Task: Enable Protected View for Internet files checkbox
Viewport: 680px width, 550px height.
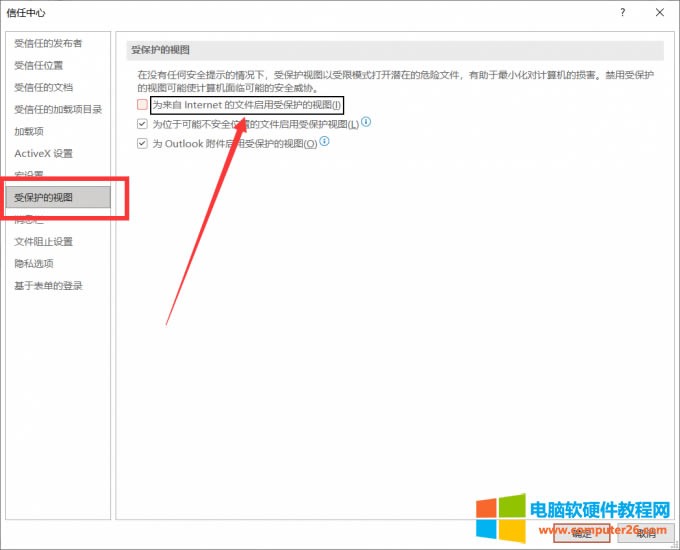Action: tap(143, 105)
